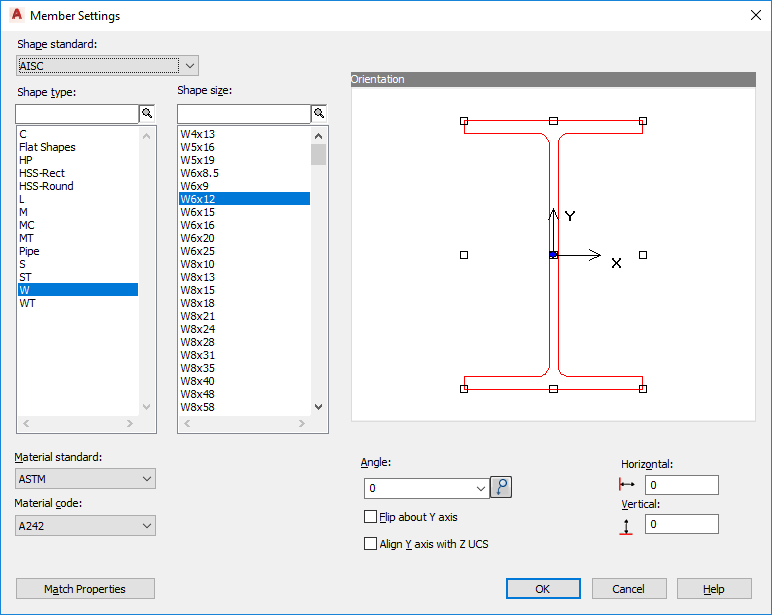
Task: Click the Shape size search magnifier icon
Action: (319, 113)
